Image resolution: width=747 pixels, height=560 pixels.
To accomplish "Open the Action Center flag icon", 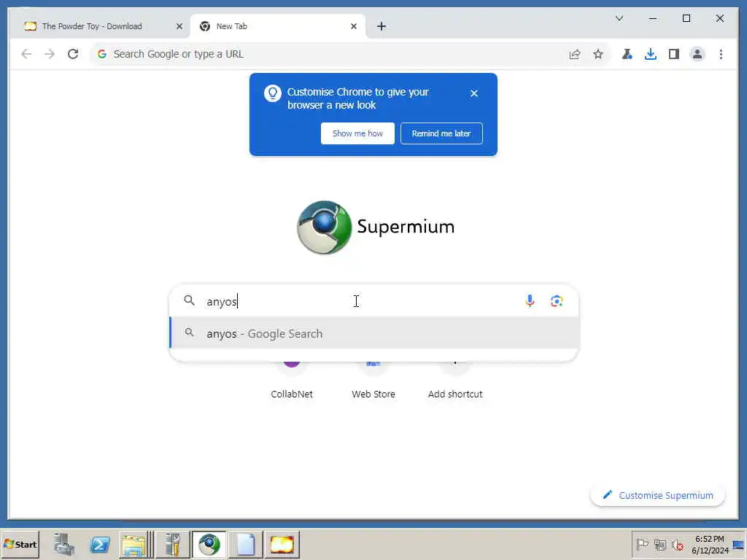I will [642, 544].
